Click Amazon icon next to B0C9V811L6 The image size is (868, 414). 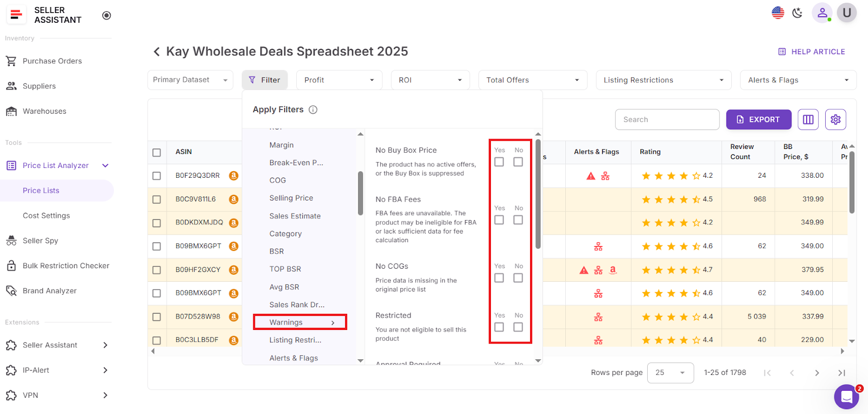[x=234, y=199]
